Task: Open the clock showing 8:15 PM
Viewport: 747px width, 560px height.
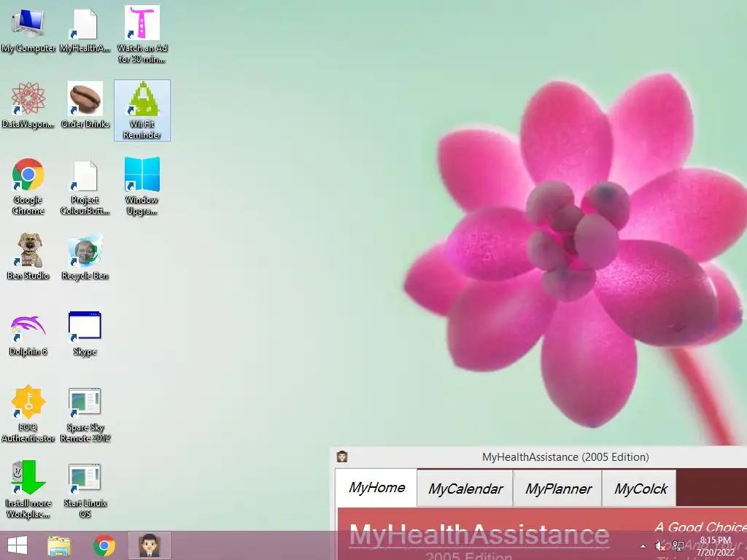Action: pyautogui.click(x=716, y=546)
